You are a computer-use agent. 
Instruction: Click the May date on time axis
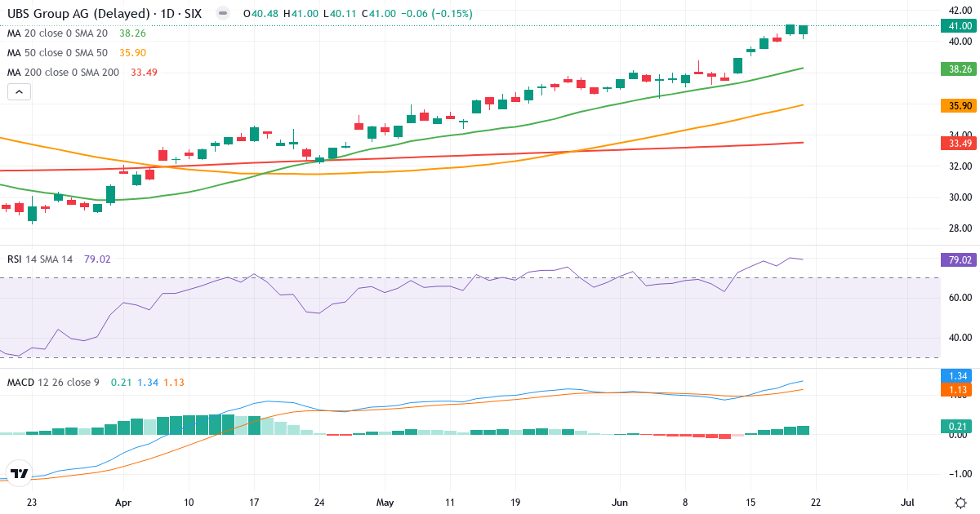pos(385,502)
